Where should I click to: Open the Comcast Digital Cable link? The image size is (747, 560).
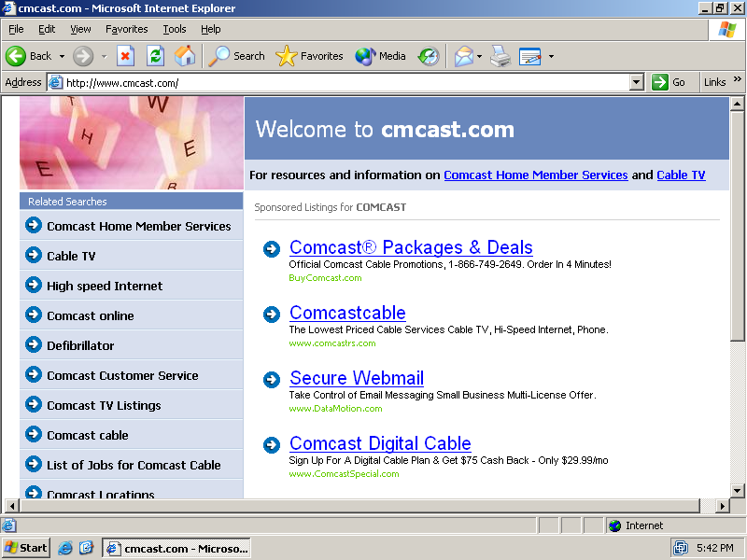pyautogui.click(x=380, y=443)
